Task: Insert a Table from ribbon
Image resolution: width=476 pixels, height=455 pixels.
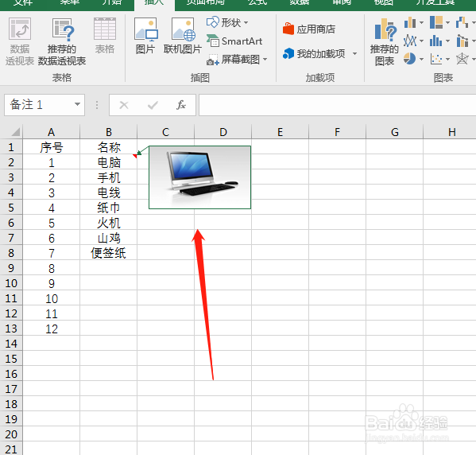Action: coord(105,36)
